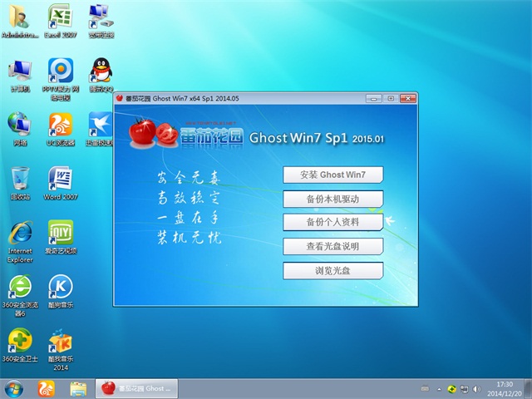Open the Computer desktop icon

click(x=20, y=71)
